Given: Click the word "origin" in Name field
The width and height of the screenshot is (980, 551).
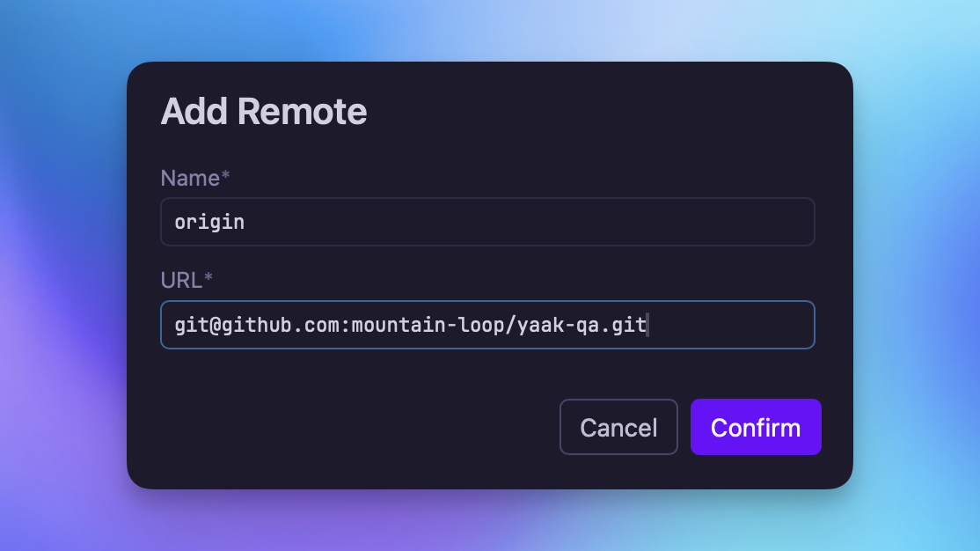Looking at the screenshot, I should point(209,222).
